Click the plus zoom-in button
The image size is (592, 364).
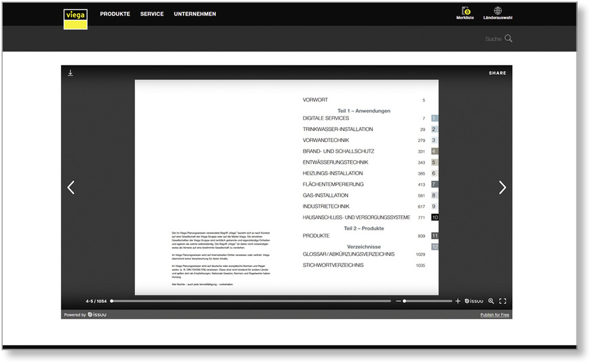[x=458, y=301]
